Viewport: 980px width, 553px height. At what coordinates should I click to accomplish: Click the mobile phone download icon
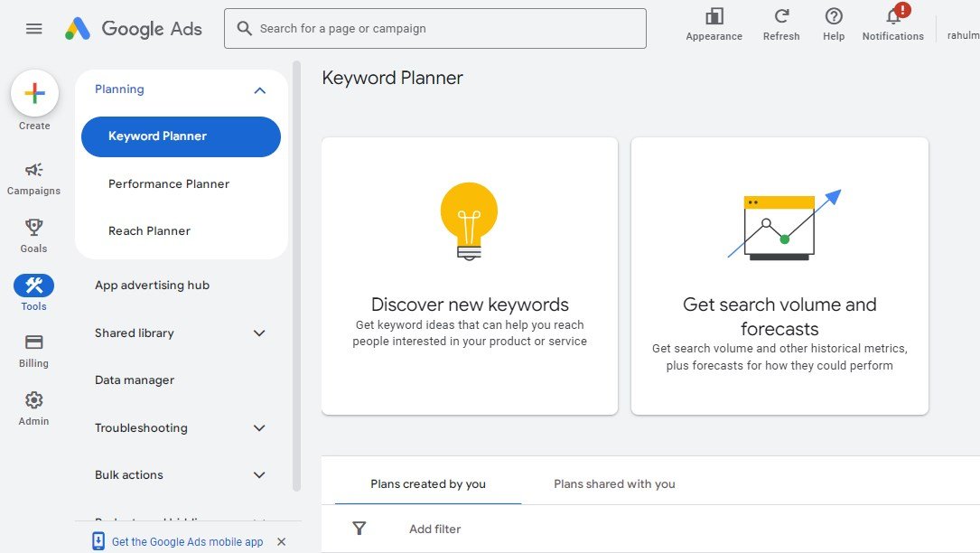(98, 541)
